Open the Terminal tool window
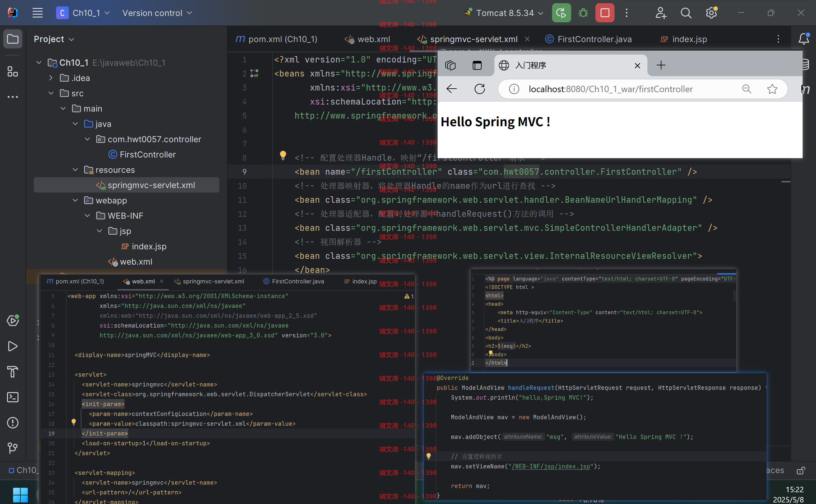The image size is (816, 504). pos(13,397)
